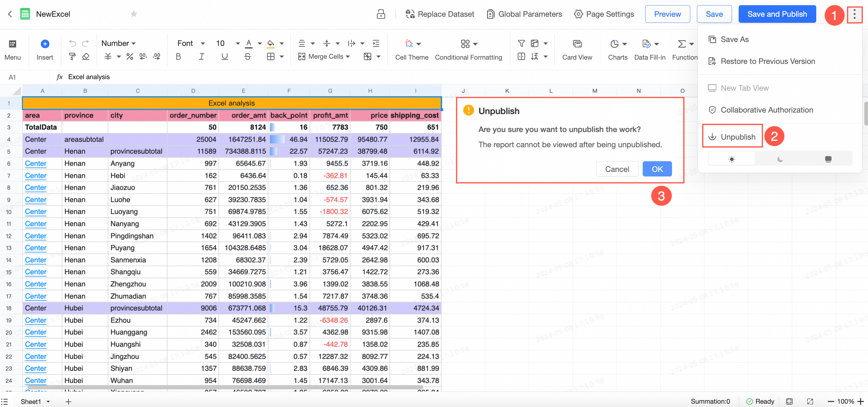Switch to dark moon theme
The image size is (868, 407).
(780, 159)
